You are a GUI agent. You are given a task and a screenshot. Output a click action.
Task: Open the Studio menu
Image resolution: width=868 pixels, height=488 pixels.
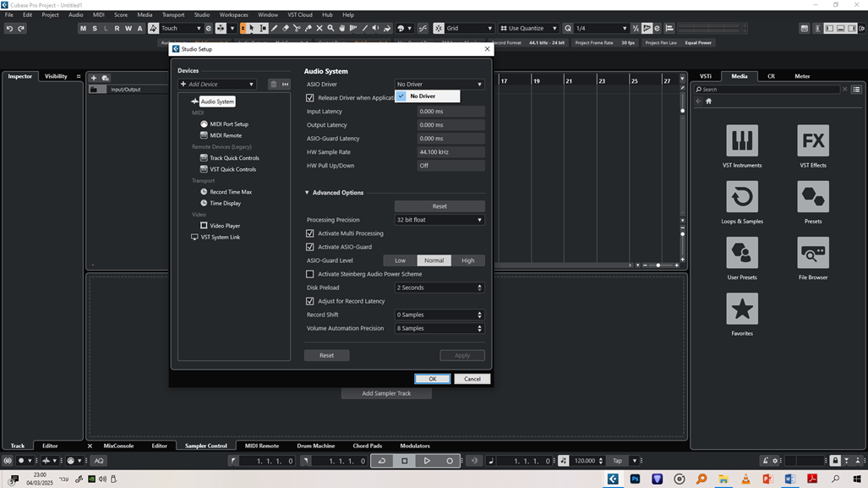(x=201, y=15)
